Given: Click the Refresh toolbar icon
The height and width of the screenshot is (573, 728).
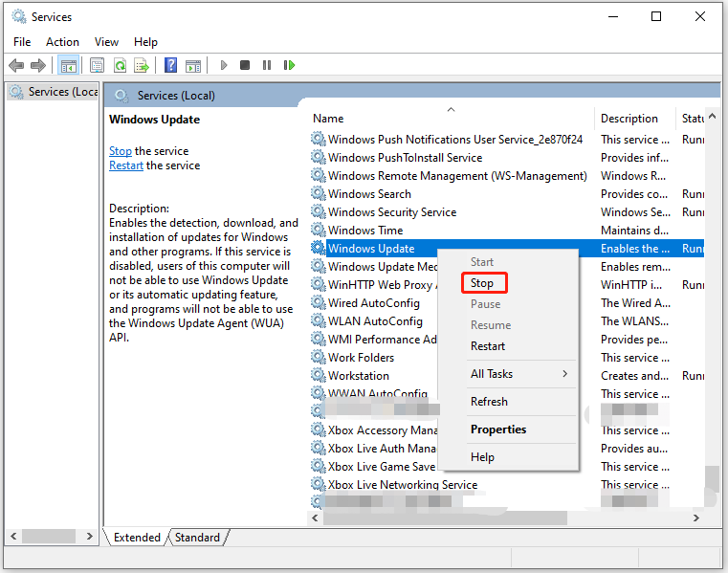Looking at the screenshot, I should 121,65.
